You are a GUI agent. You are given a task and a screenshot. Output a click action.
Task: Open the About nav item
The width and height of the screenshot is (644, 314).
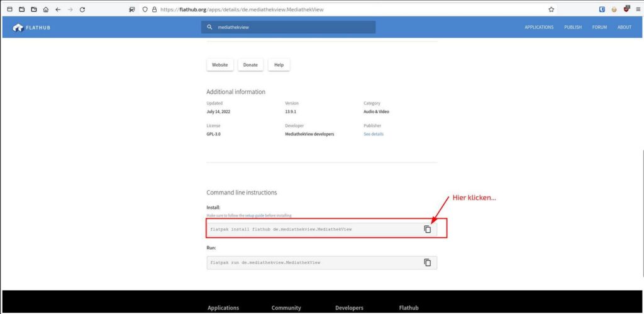[x=625, y=27]
